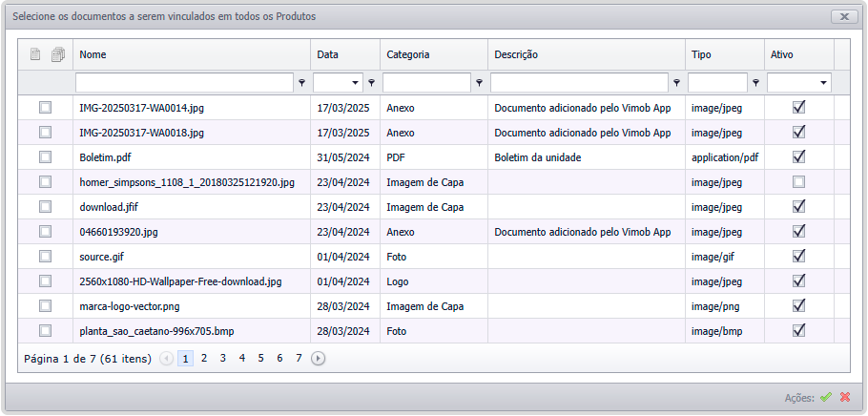Viewport: 868px width, 416px height.
Task: Select IMG-20250317-WA0018.jpg row checkbox
Action: [45, 133]
